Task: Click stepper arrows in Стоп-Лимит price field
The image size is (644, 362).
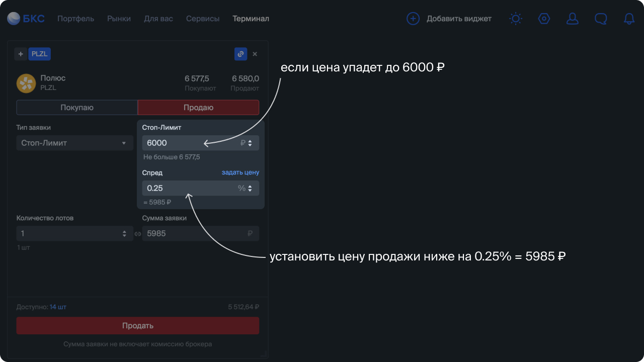Action: pyautogui.click(x=250, y=143)
